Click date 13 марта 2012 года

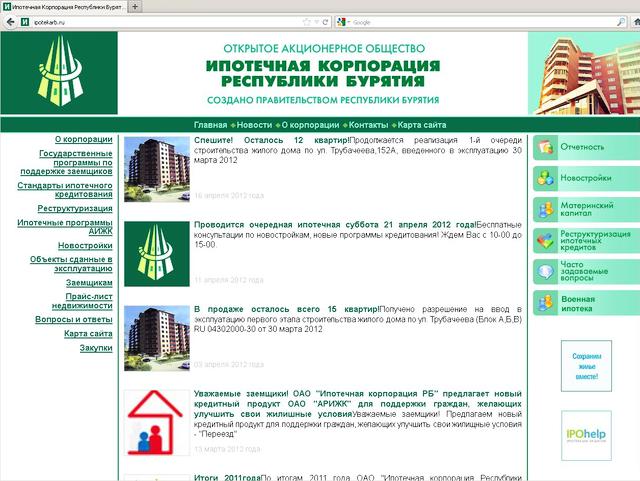click(x=227, y=449)
